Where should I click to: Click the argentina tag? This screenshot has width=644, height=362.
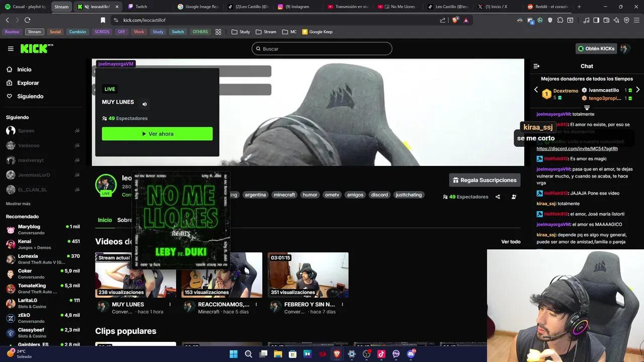255,195
